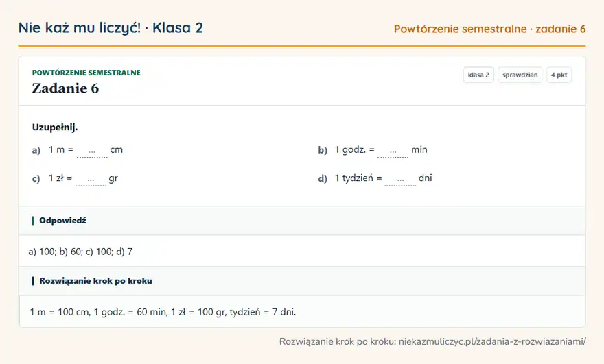Click the 'Odpowiedź' section header
This screenshot has width=604, height=364.
(x=302, y=221)
